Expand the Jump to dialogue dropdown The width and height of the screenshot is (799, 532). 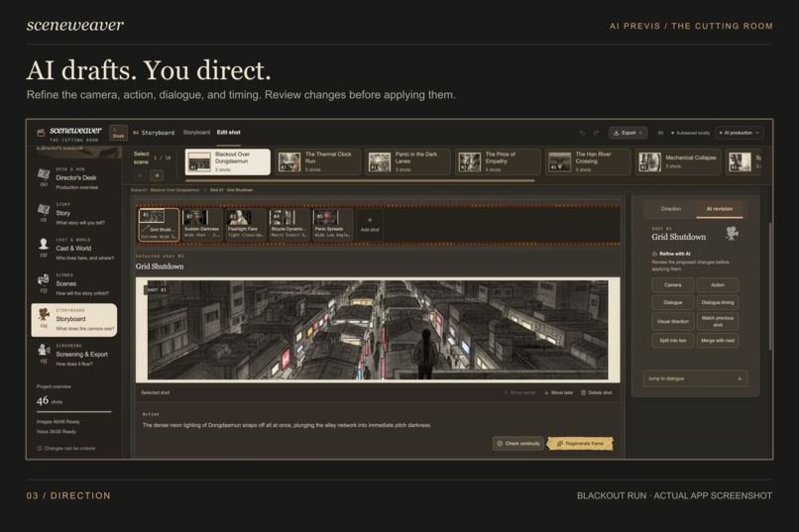point(695,378)
